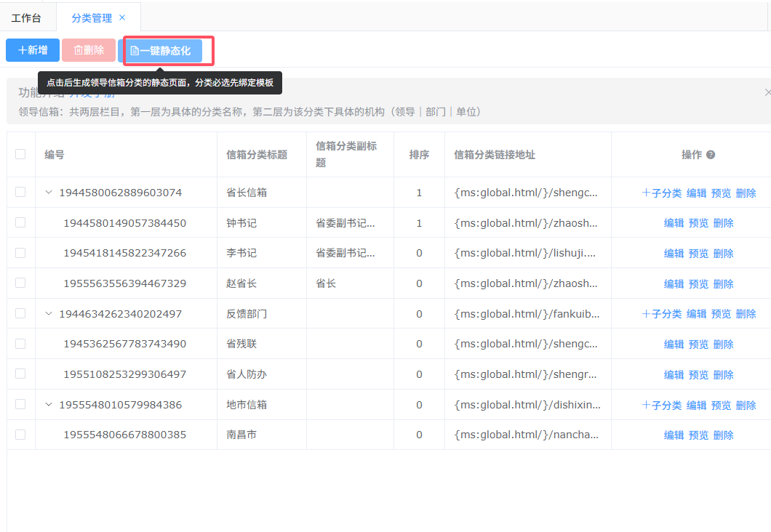The height and width of the screenshot is (532, 771).
Task: Check the 省长信箱 row checkbox
Action: point(20,192)
